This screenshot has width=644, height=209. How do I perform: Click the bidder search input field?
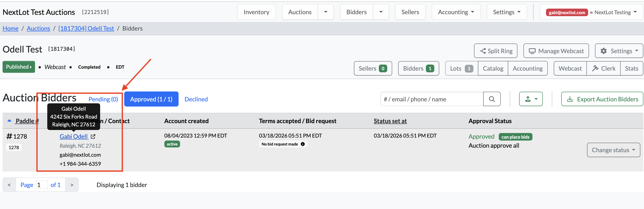432,99
